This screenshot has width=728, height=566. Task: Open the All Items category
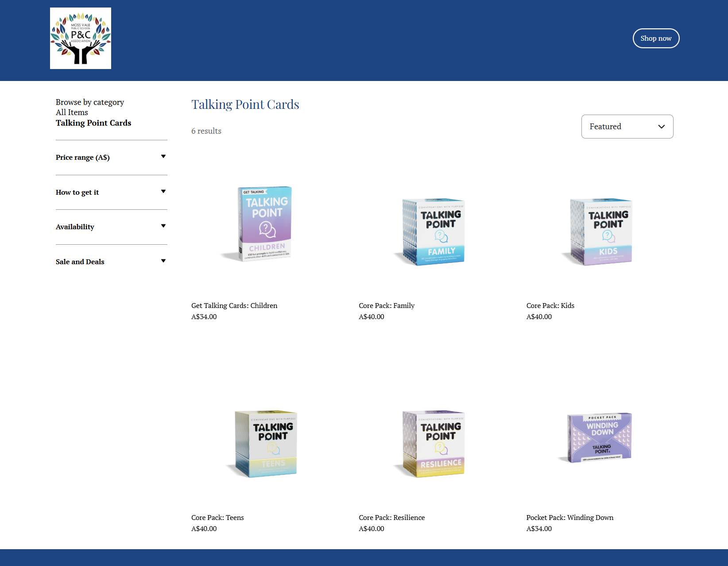point(71,112)
